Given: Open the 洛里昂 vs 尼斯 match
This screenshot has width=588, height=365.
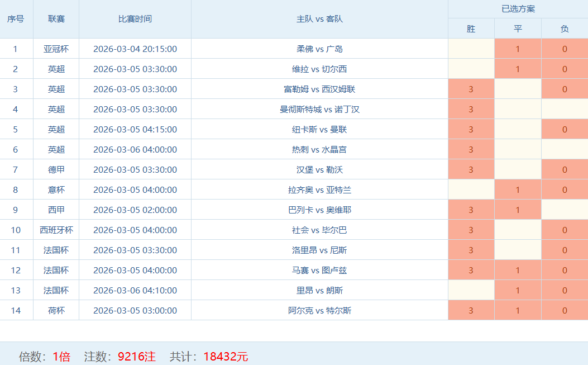Looking at the screenshot, I should click(319, 250).
